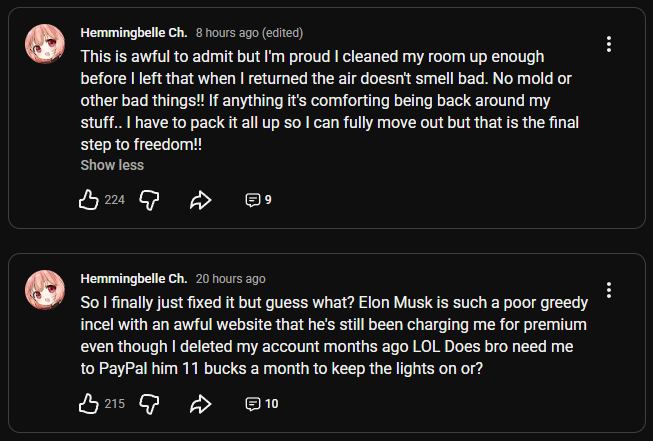This screenshot has width=653, height=441.
Task: Share the room cleaning post
Action: [200, 199]
